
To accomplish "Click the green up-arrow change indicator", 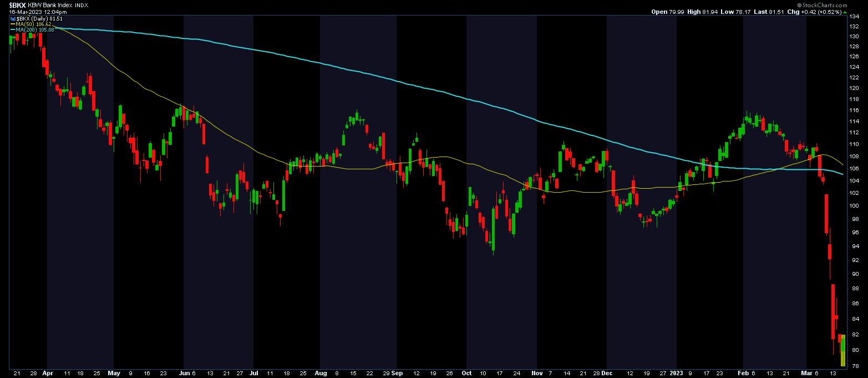I will coord(846,12).
